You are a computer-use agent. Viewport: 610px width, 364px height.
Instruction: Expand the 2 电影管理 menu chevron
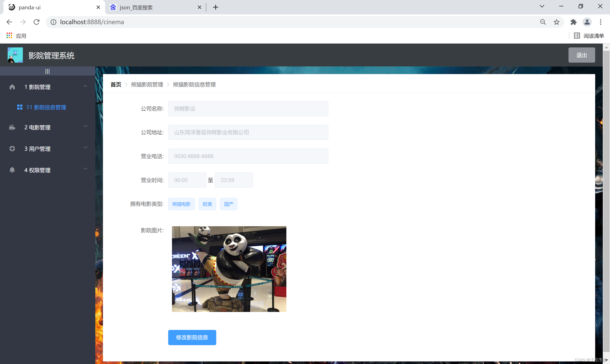click(x=85, y=126)
